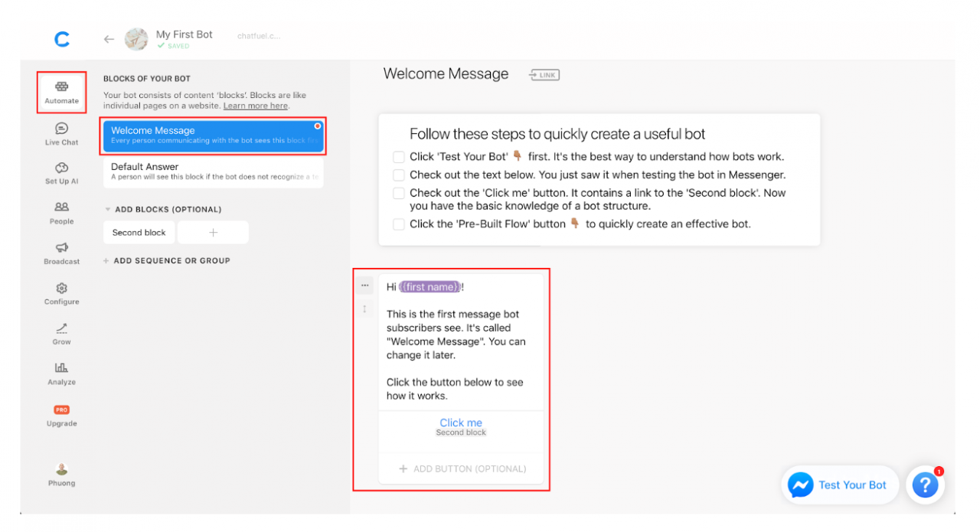Click Add Sequence or Group
980x532 pixels.
point(167,261)
